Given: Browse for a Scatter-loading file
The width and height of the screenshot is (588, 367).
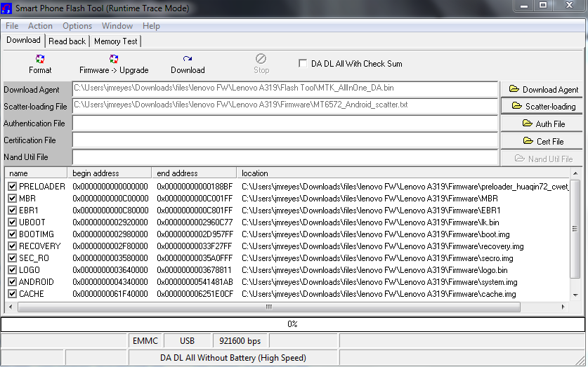Looking at the screenshot, I should (543, 106).
